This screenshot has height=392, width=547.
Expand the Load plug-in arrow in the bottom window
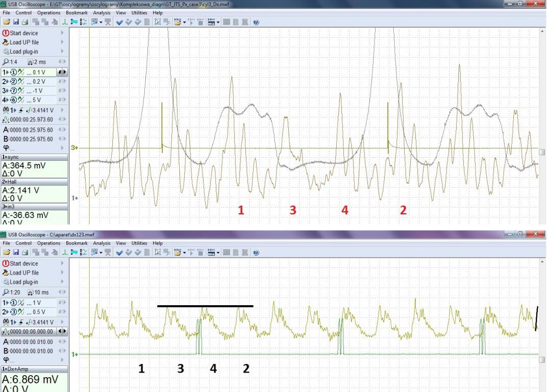[63, 282]
